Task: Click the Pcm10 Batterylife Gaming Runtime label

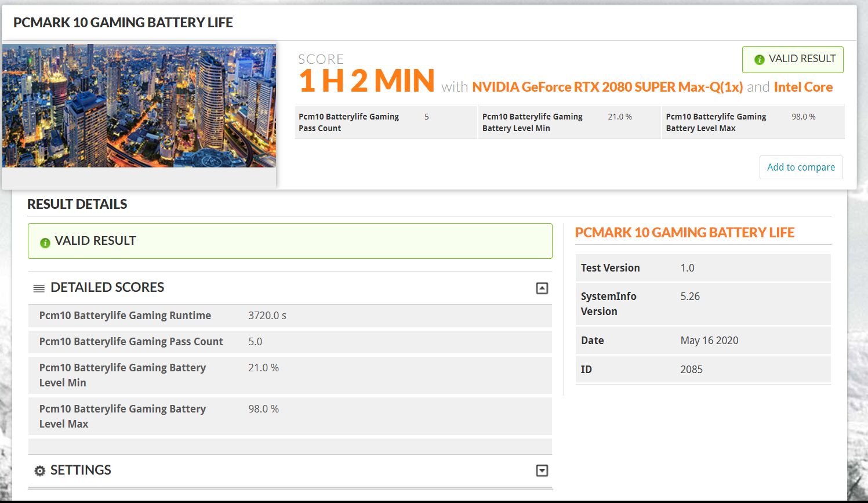Action: (125, 316)
